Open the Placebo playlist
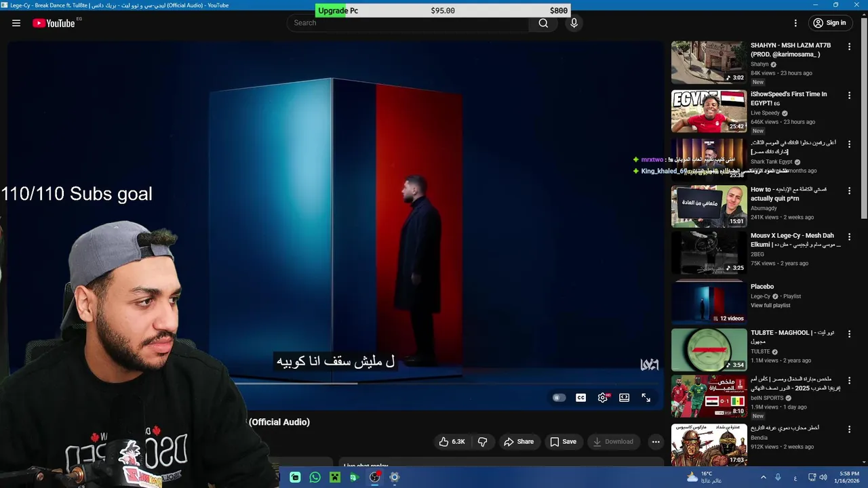This screenshot has width=868, height=488. 762,287
